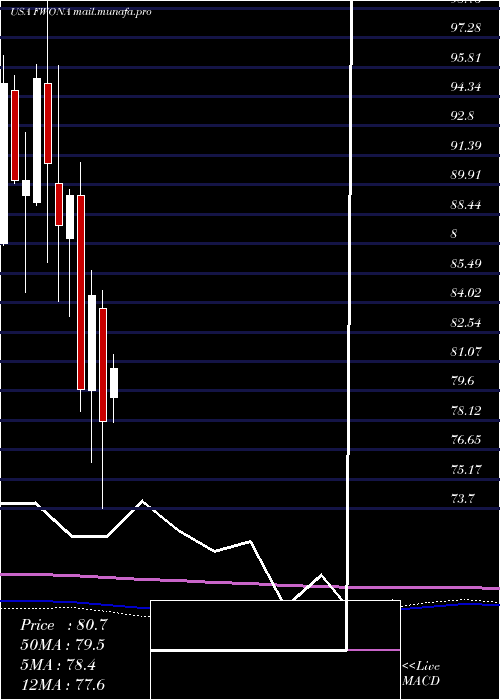Viewport: 500px width, 700px height.
Task: Click the 94.34 price axis label
Action: click(465, 87)
